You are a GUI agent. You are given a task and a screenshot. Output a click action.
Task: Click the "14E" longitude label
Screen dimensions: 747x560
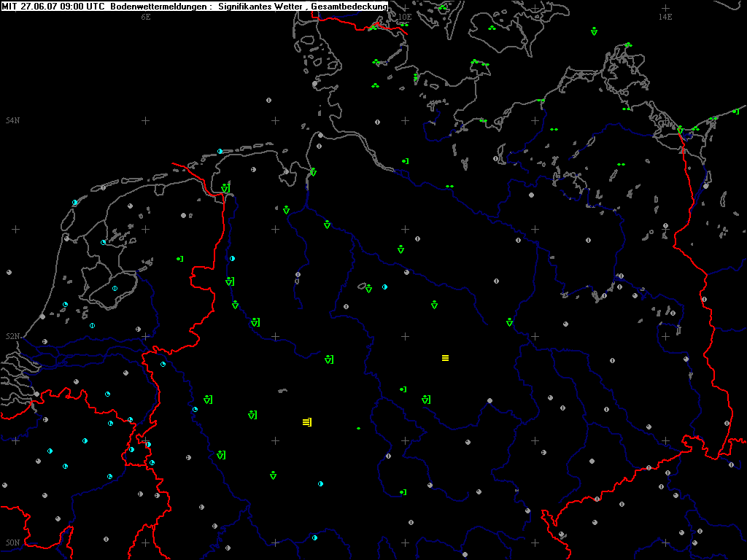click(x=665, y=16)
